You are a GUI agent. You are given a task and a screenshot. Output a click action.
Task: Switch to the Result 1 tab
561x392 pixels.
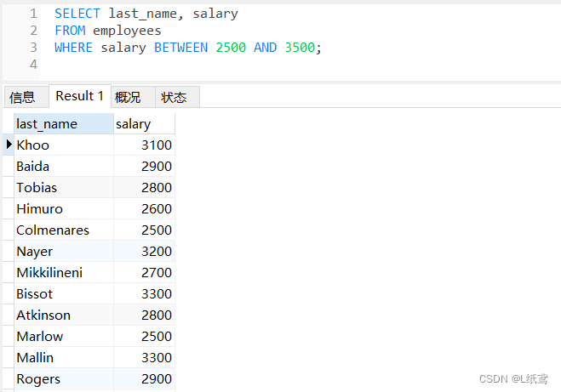[80, 96]
